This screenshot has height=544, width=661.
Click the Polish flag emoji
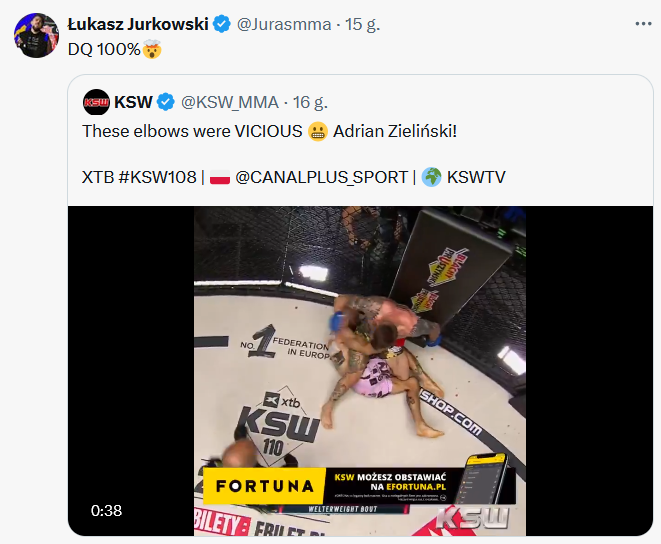pos(220,177)
